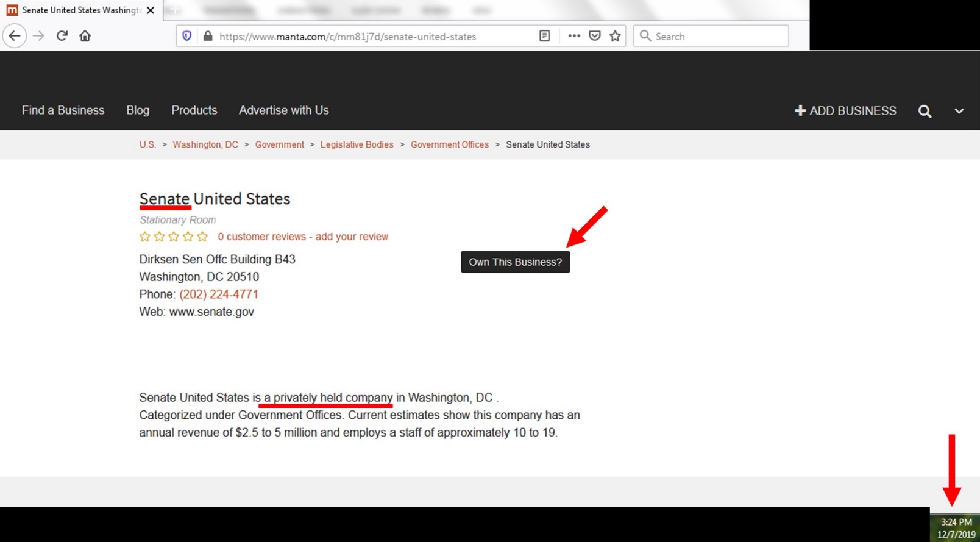This screenshot has height=542, width=980.
Task: Save page to Pocket
Action: (x=595, y=36)
